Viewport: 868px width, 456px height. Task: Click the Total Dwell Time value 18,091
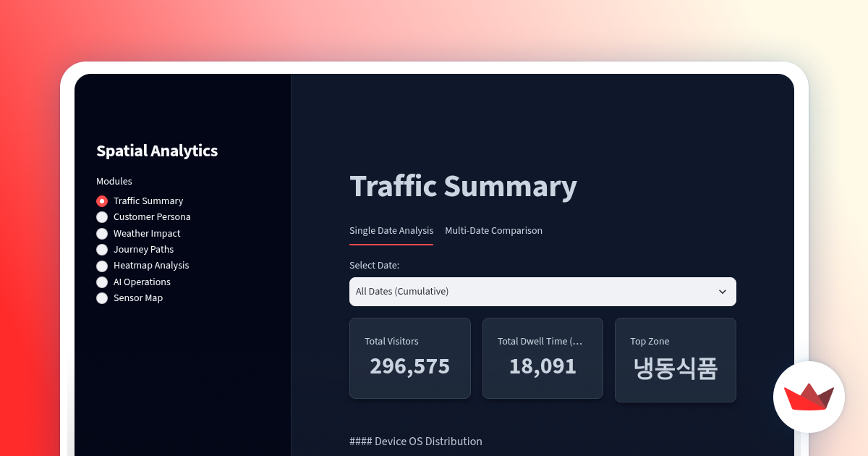point(542,366)
